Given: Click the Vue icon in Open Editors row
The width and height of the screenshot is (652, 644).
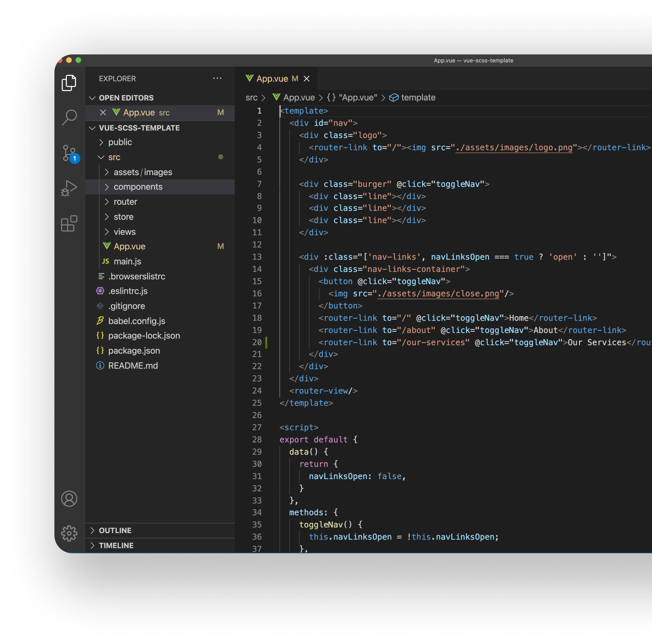Looking at the screenshot, I should pyautogui.click(x=116, y=112).
